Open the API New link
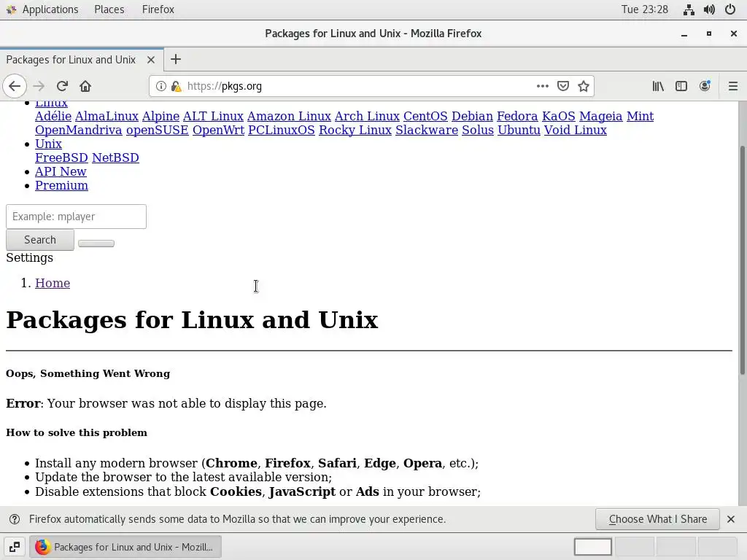The width and height of the screenshot is (747, 560). pyautogui.click(x=61, y=171)
